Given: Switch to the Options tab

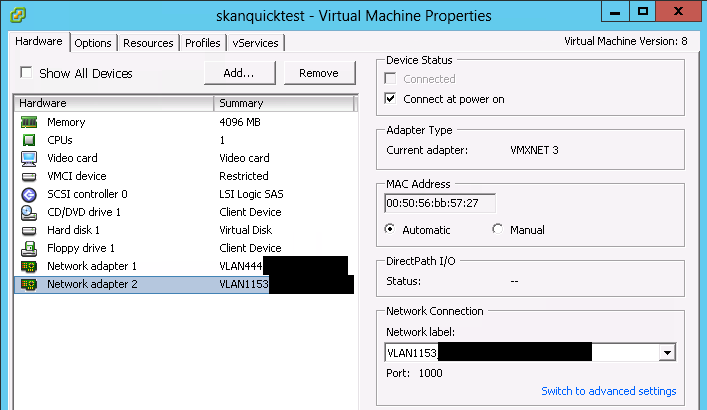Looking at the screenshot, I should [93, 43].
